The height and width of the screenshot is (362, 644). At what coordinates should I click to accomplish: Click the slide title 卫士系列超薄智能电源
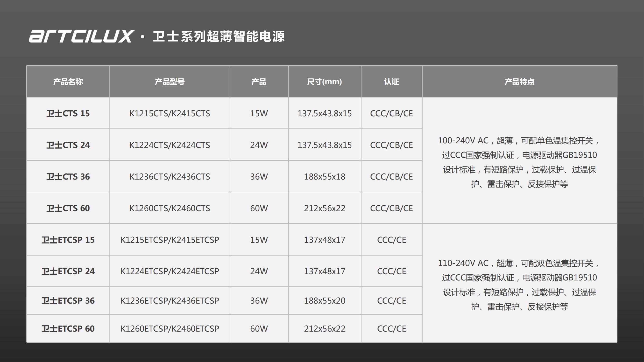point(219,37)
